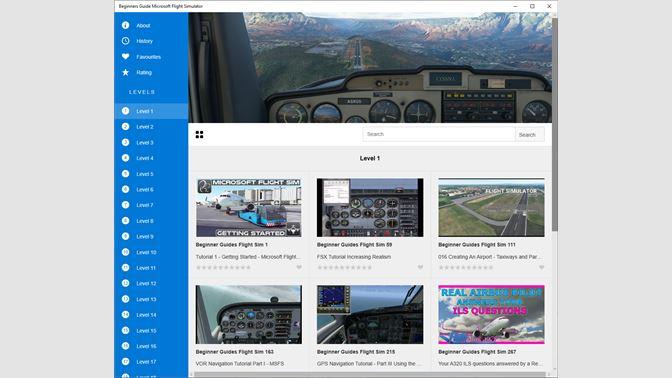Open Beginner Guides Flight Sim 59 title
This screenshot has height=378, width=672.
(x=354, y=245)
